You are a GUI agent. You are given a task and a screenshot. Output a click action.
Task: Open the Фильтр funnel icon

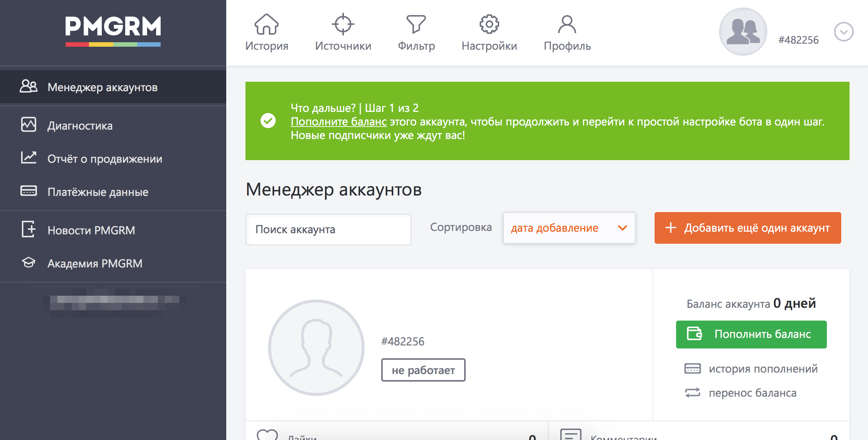point(416,24)
